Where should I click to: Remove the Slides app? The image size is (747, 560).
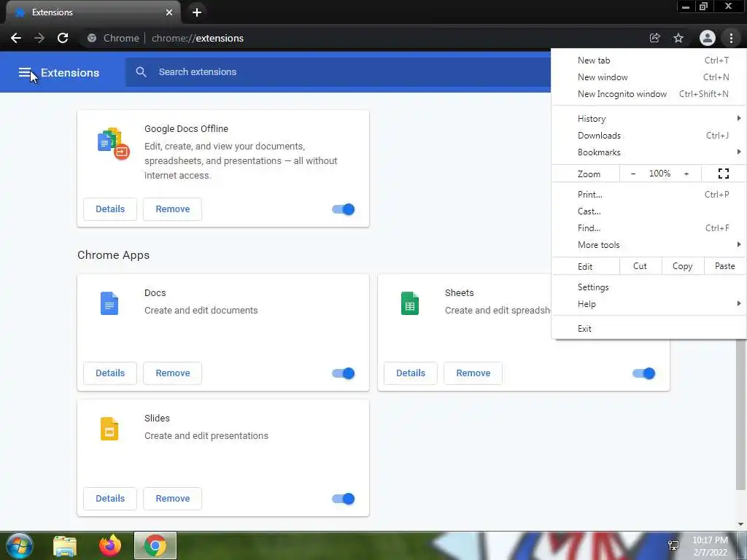tap(172, 499)
